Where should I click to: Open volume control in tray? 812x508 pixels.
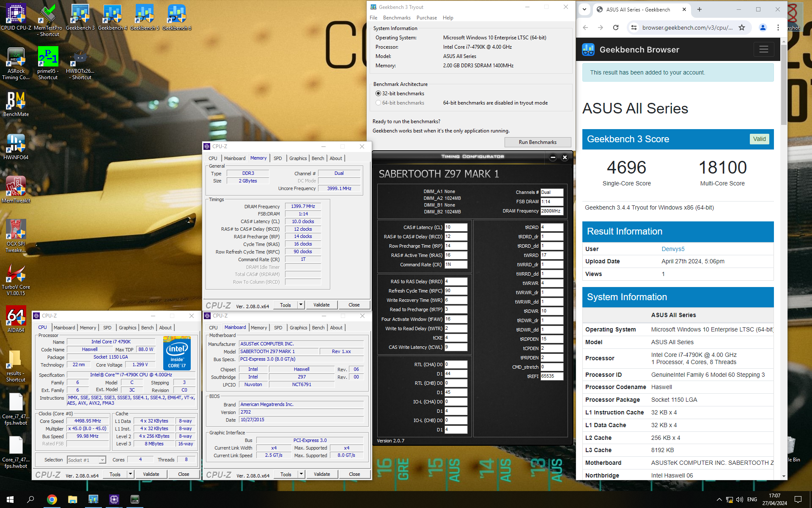pyautogui.click(x=740, y=500)
